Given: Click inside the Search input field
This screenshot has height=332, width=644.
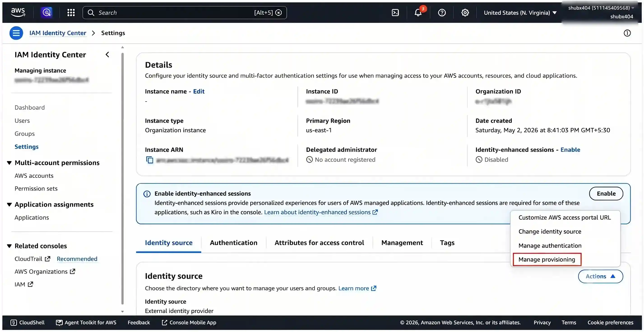Looking at the screenshot, I should 185,13.
